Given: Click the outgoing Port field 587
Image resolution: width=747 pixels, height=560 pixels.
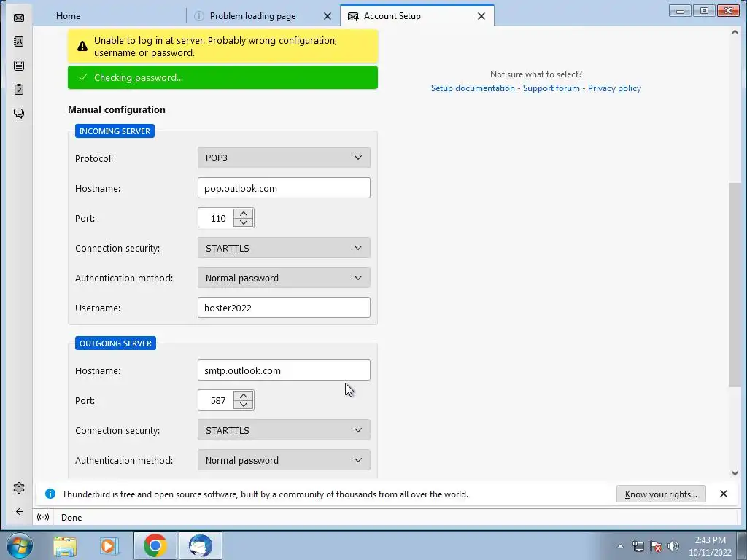Looking at the screenshot, I should 216,400.
